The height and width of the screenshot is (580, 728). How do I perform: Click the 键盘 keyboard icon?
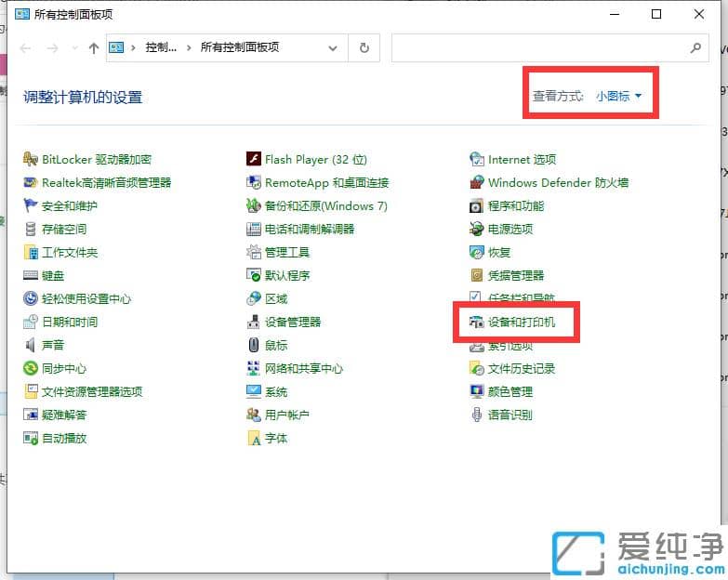31,276
